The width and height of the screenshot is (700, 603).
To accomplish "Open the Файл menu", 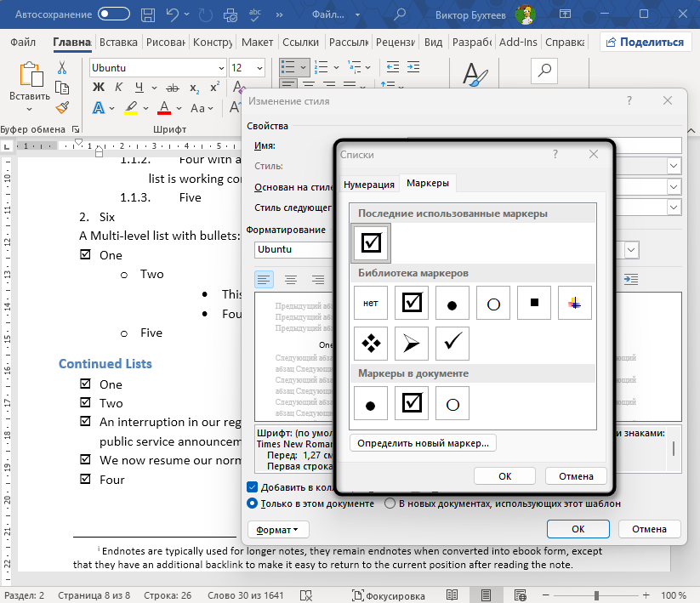I will (23, 43).
